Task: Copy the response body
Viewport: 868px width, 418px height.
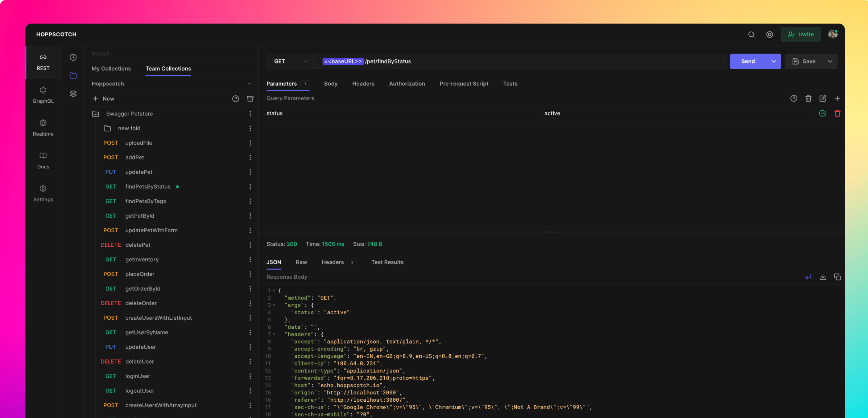Action: point(837,277)
